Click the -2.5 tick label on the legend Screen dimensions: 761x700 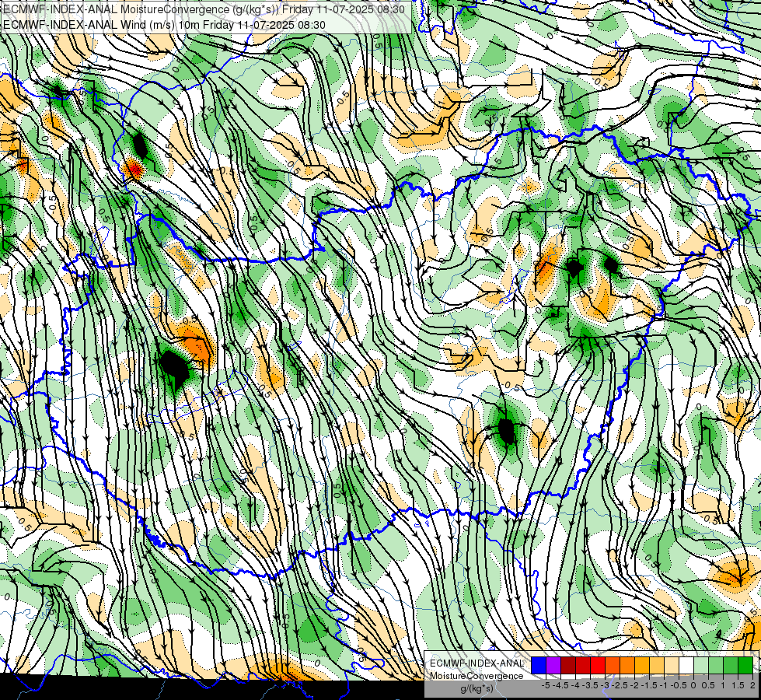pyautogui.click(x=620, y=685)
